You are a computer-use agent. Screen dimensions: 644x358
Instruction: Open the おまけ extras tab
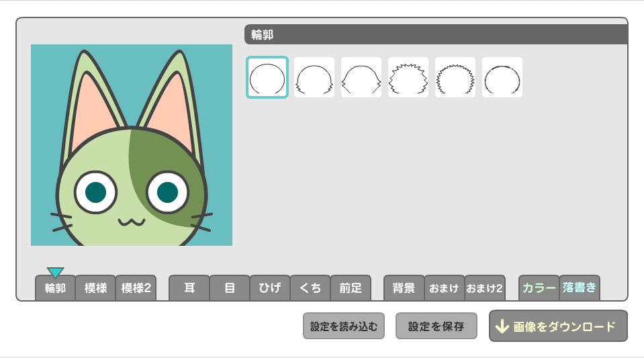point(444,288)
